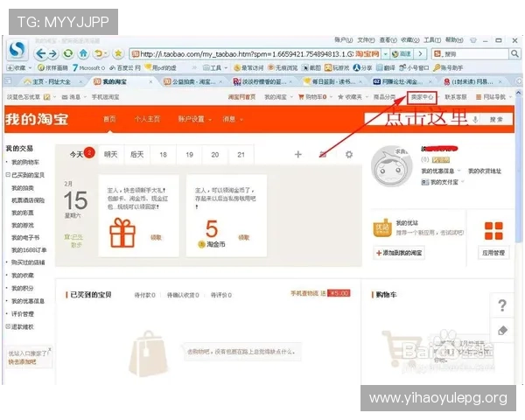
Task: Click the 淘宝网首页 link
Action: click(241, 97)
